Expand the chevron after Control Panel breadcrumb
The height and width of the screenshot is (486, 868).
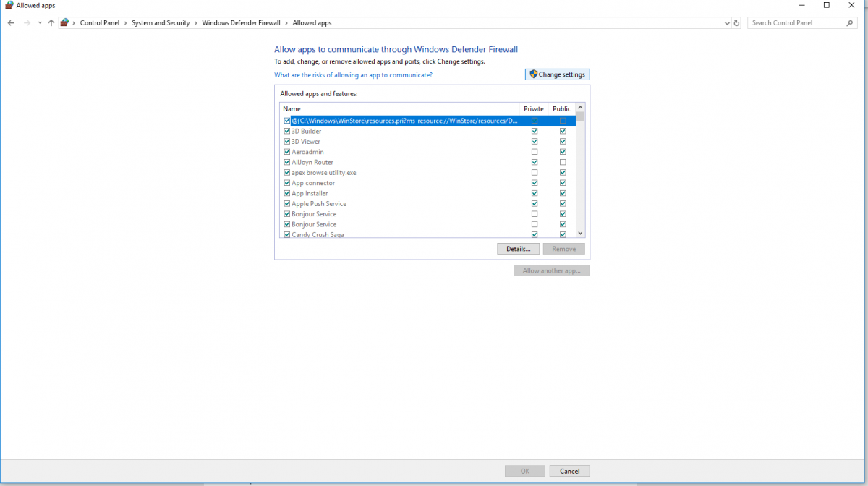pos(126,23)
